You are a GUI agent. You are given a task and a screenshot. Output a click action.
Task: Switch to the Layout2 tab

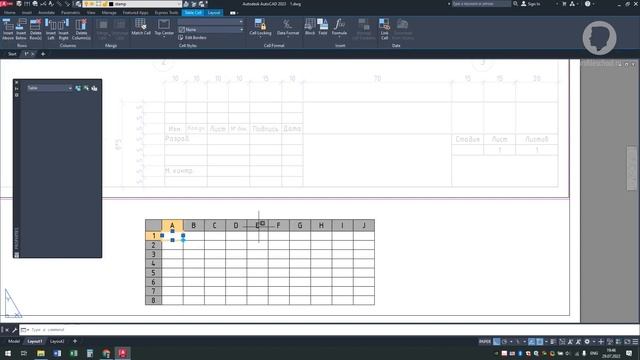coord(57,341)
